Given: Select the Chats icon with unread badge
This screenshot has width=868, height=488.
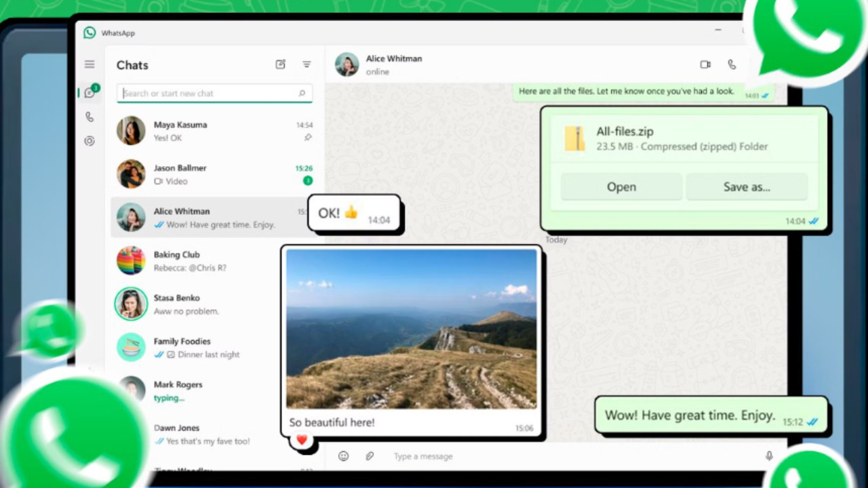Looking at the screenshot, I should tap(89, 93).
